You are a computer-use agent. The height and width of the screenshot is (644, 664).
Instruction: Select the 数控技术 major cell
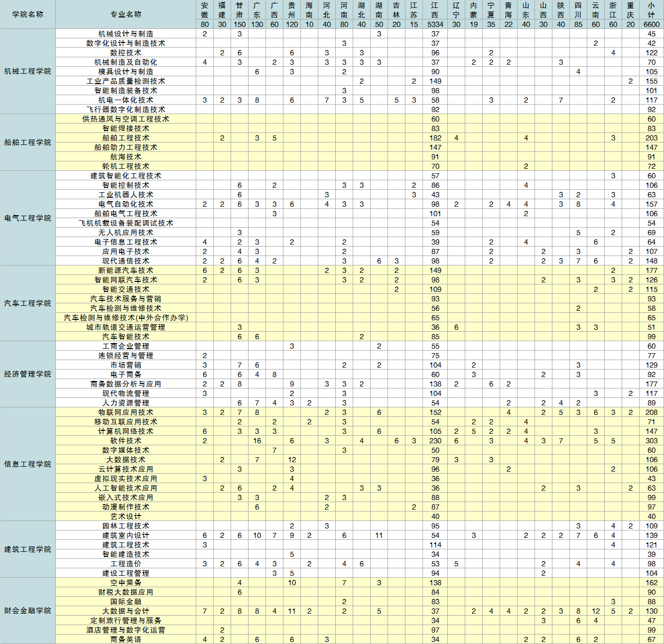click(126, 53)
